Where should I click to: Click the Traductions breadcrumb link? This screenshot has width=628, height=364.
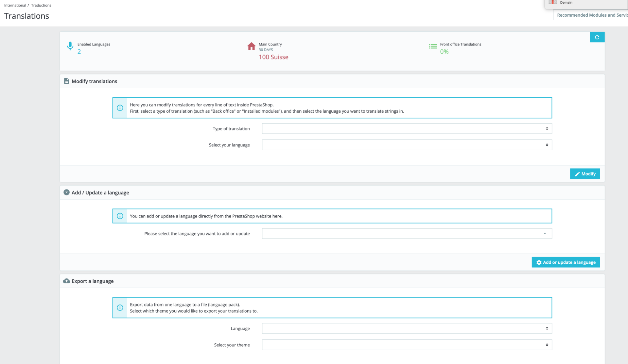pyautogui.click(x=41, y=5)
